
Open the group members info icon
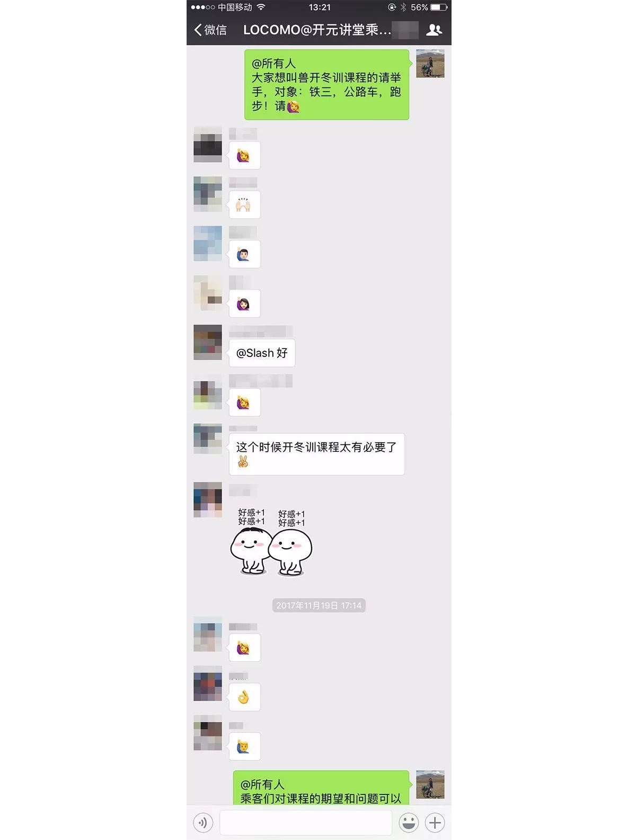tap(434, 30)
